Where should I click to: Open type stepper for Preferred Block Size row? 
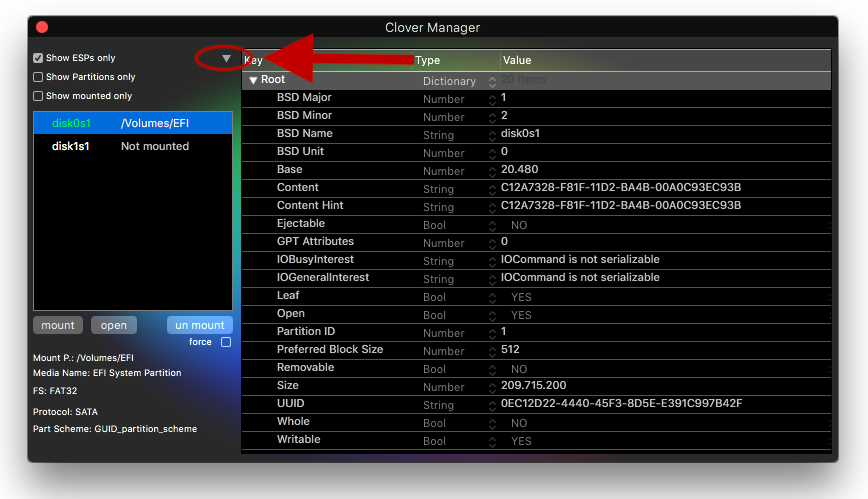(492, 352)
